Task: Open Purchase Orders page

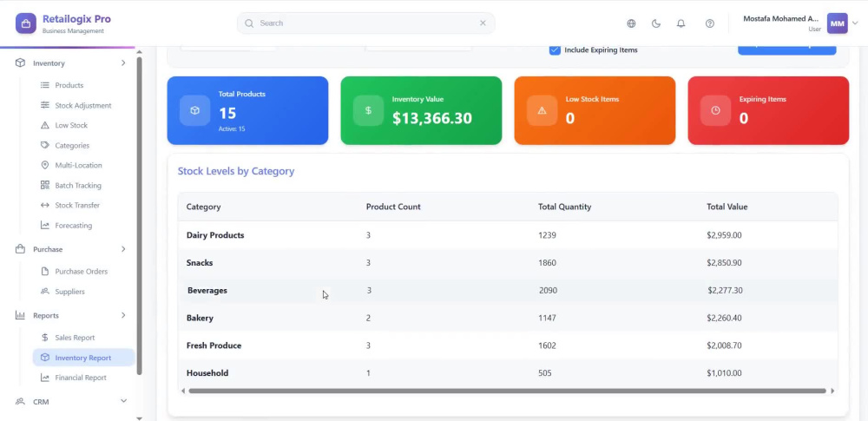Action: pyautogui.click(x=83, y=272)
